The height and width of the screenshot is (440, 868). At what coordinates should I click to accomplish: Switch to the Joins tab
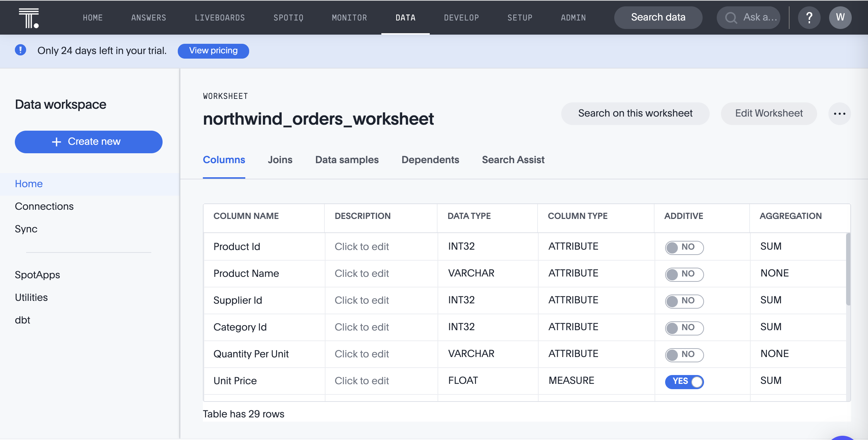click(x=280, y=160)
